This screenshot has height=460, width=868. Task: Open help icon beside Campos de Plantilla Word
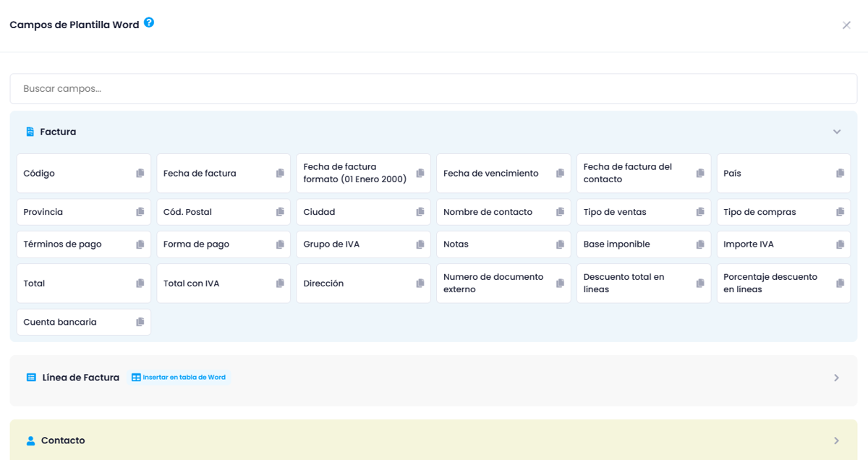[x=149, y=22]
